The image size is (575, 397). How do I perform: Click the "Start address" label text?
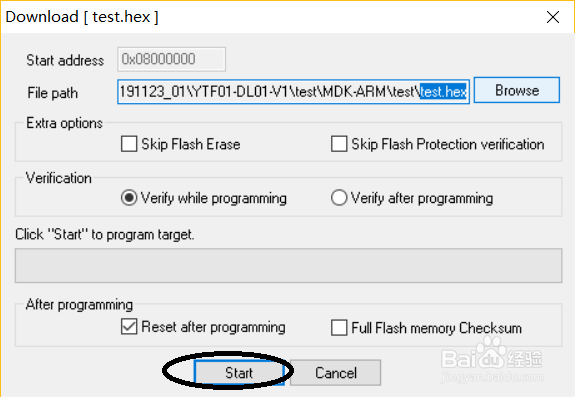(x=65, y=60)
